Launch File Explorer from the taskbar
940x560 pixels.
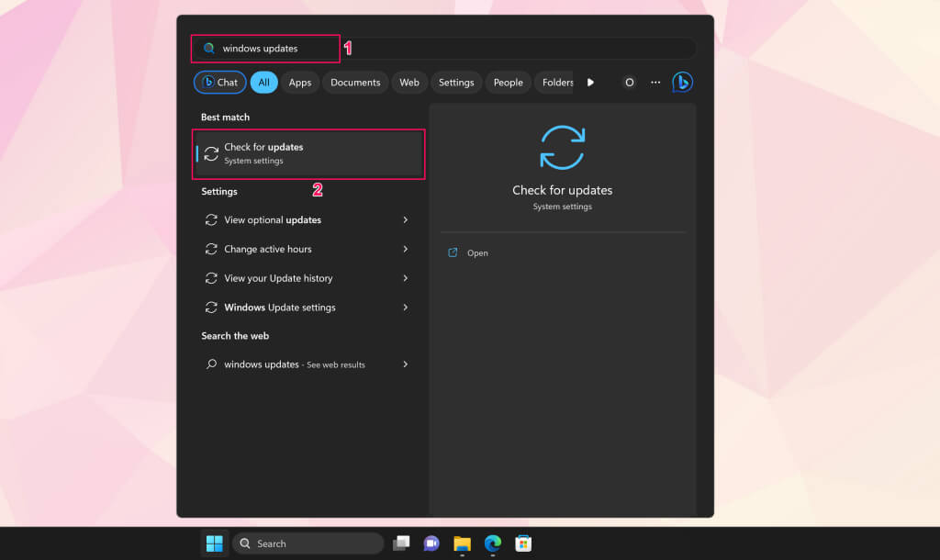click(462, 543)
